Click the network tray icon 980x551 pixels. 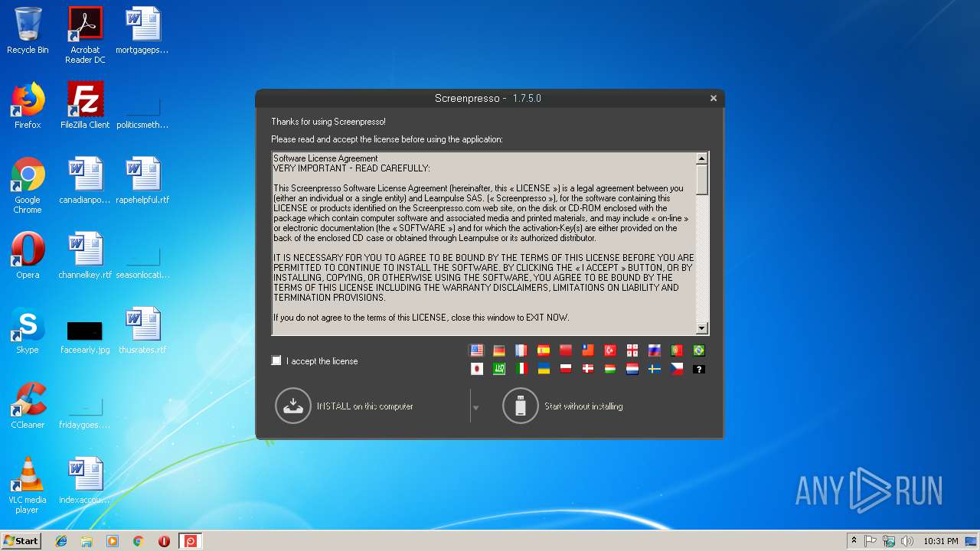889,541
